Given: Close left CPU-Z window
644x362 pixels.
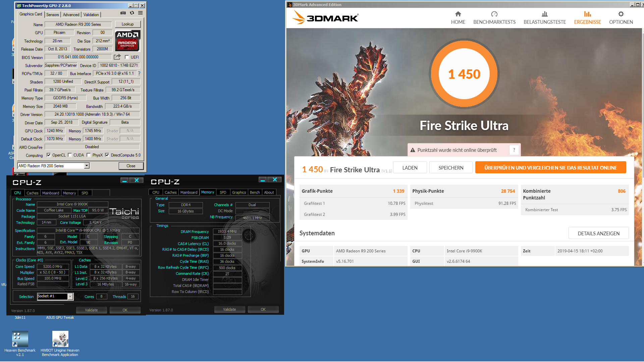Looking at the screenshot, I should (x=137, y=180).
